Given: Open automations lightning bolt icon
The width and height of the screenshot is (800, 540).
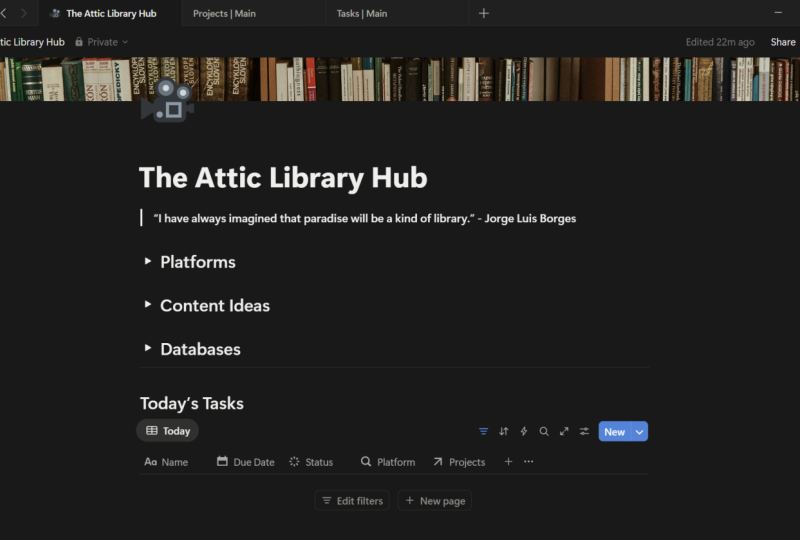Looking at the screenshot, I should click(523, 431).
